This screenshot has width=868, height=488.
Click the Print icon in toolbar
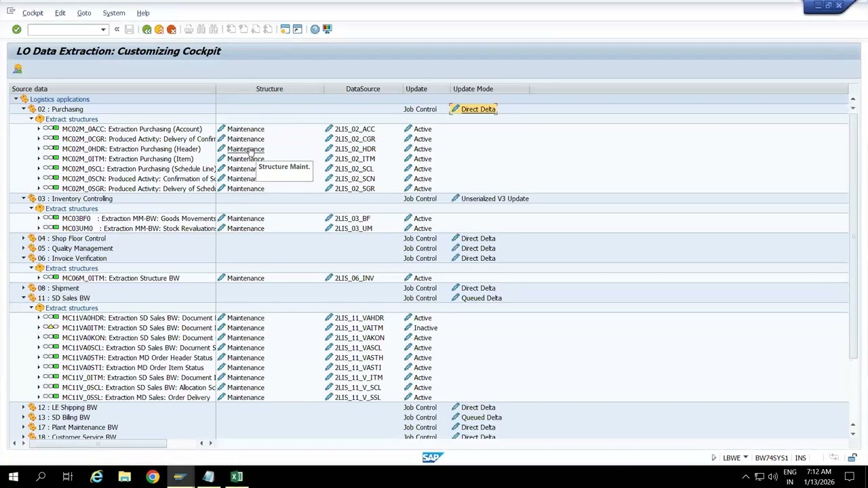pyautogui.click(x=189, y=29)
